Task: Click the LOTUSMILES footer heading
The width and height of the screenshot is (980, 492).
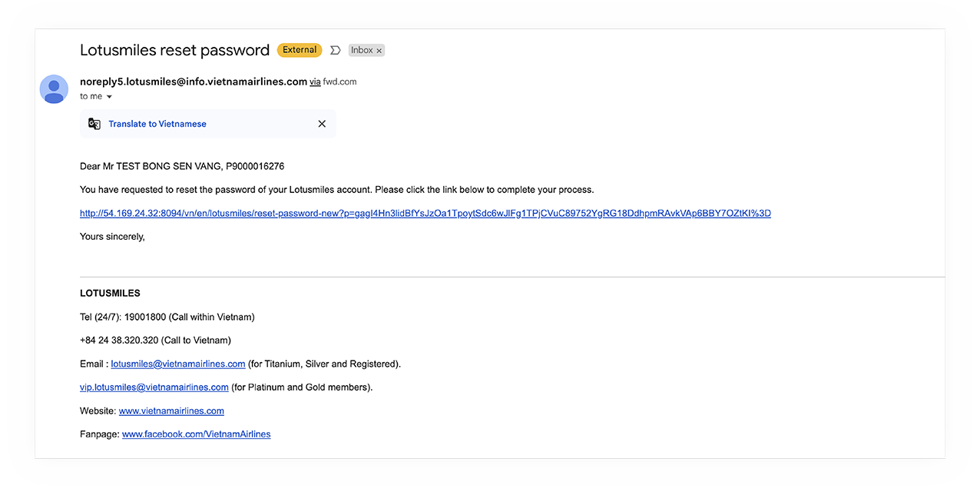Action: point(110,293)
